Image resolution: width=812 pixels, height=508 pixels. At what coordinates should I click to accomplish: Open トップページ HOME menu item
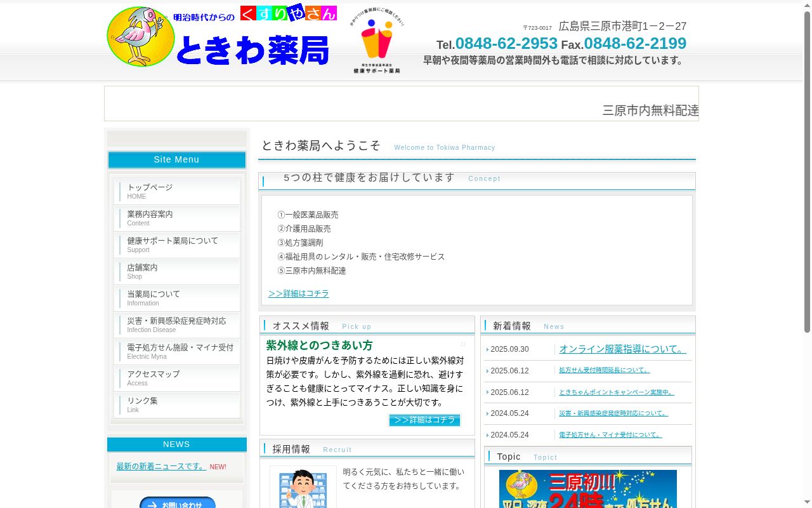pos(177,191)
